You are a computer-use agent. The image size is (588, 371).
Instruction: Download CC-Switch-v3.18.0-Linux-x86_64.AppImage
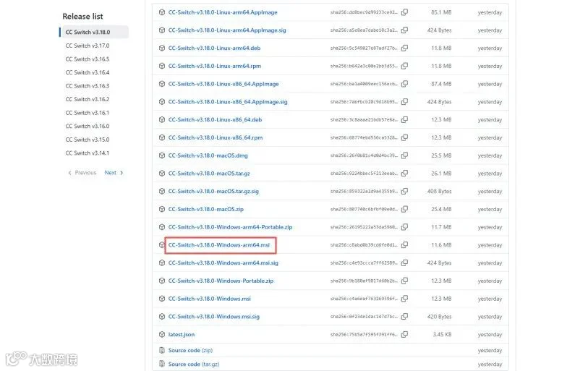(223, 84)
